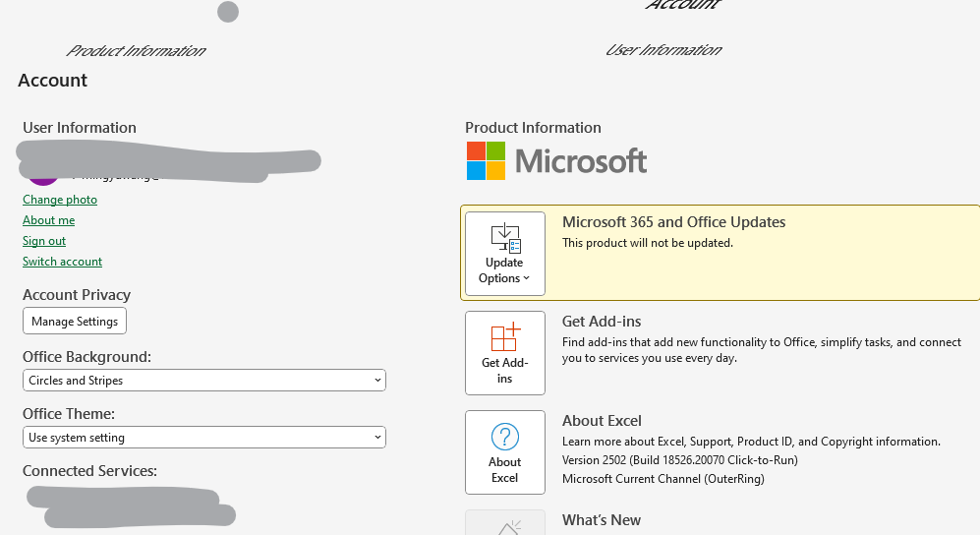
Task: Click the Switch account link
Action: tap(63, 262)
